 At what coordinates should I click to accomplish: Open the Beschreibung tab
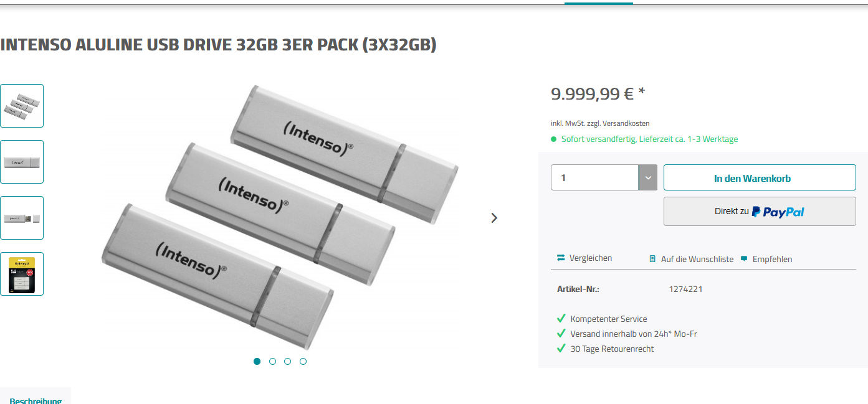pos(36,400)
